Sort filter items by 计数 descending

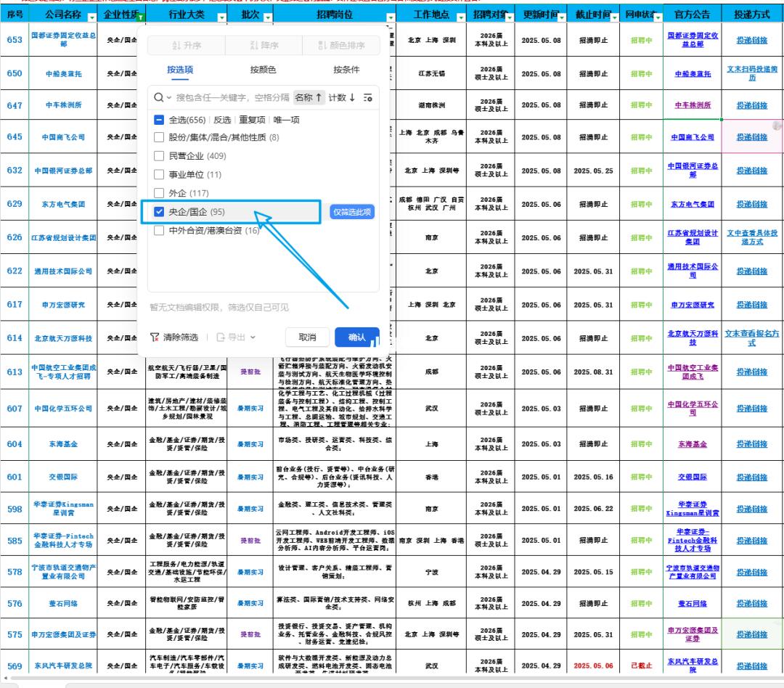(x=342, y=97)
